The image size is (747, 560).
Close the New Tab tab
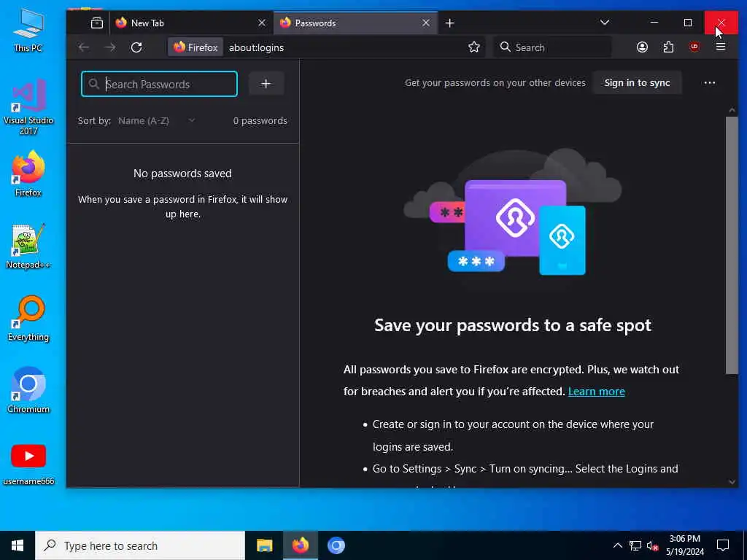click(x=262, y=23)
